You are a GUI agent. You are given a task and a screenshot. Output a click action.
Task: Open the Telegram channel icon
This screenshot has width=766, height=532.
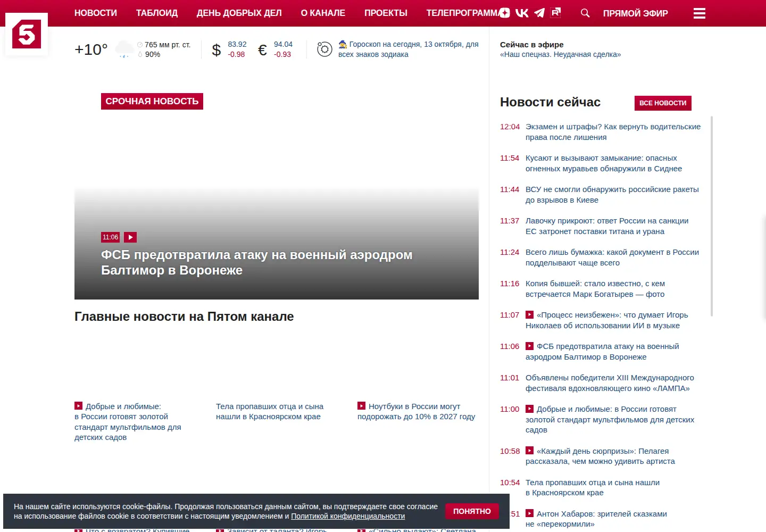point(539,13)
